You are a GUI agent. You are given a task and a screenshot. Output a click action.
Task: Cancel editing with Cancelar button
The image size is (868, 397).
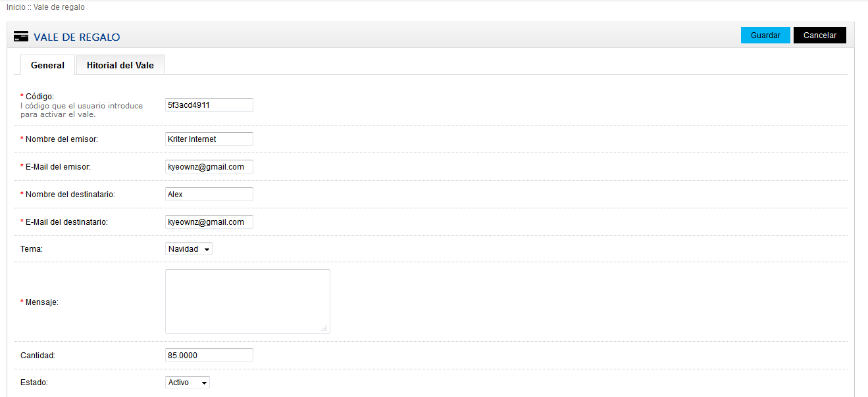pos(820,35)
